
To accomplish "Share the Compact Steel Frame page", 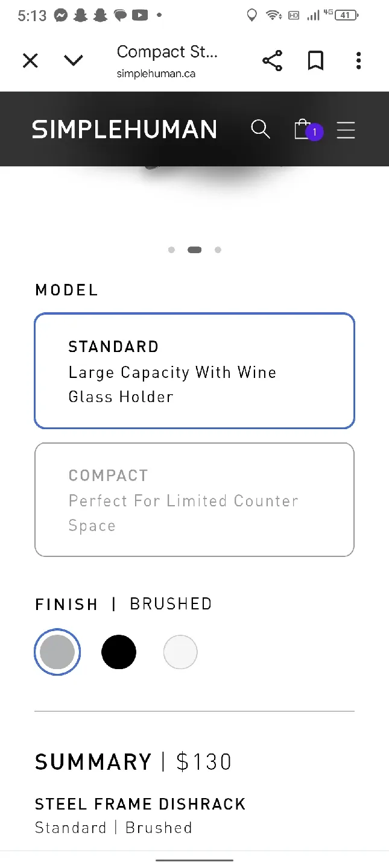I will click(272, 60).
